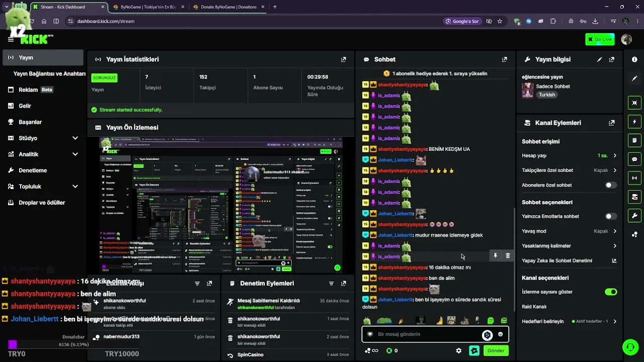Open Takipçilere özel sohbet options
644x362 pixels.
coord(570,170)
